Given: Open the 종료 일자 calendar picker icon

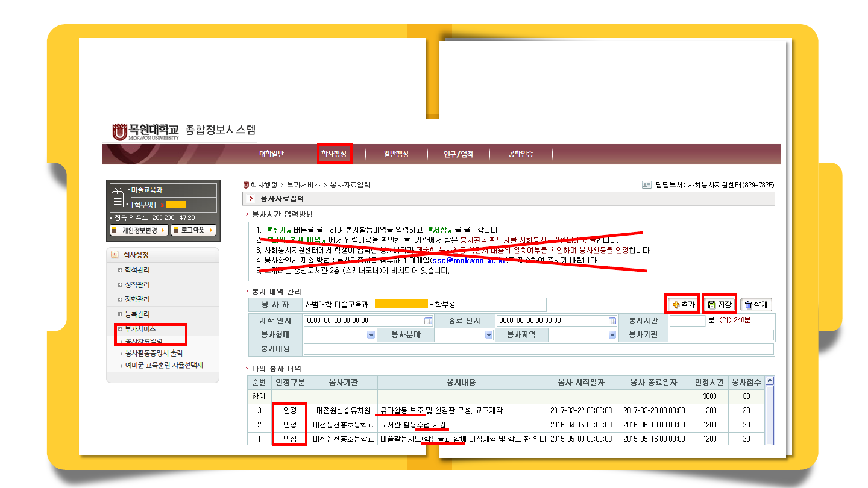Looking at the screenshot, I should pyautogui.click(x=612, y=321).
